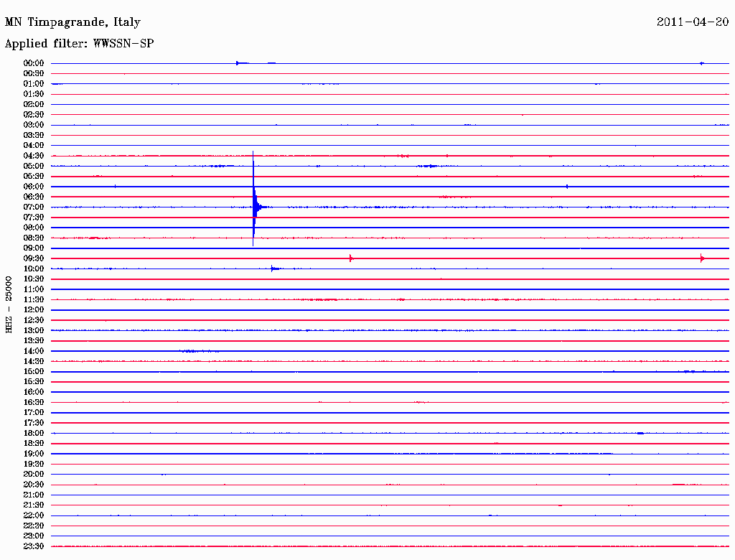The height and width of the screenshot is (560, 735).
Task: Select the 16:00 time label
Action: pos(34,392)
